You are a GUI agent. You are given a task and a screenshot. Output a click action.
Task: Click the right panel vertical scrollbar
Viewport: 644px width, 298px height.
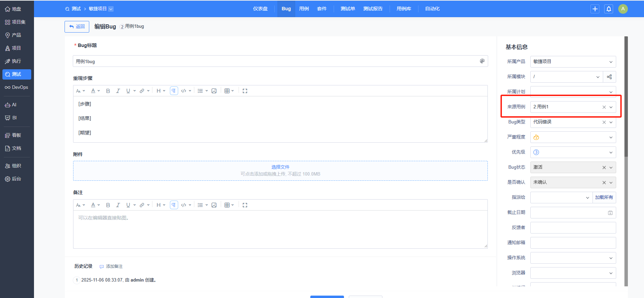point(626,97)
